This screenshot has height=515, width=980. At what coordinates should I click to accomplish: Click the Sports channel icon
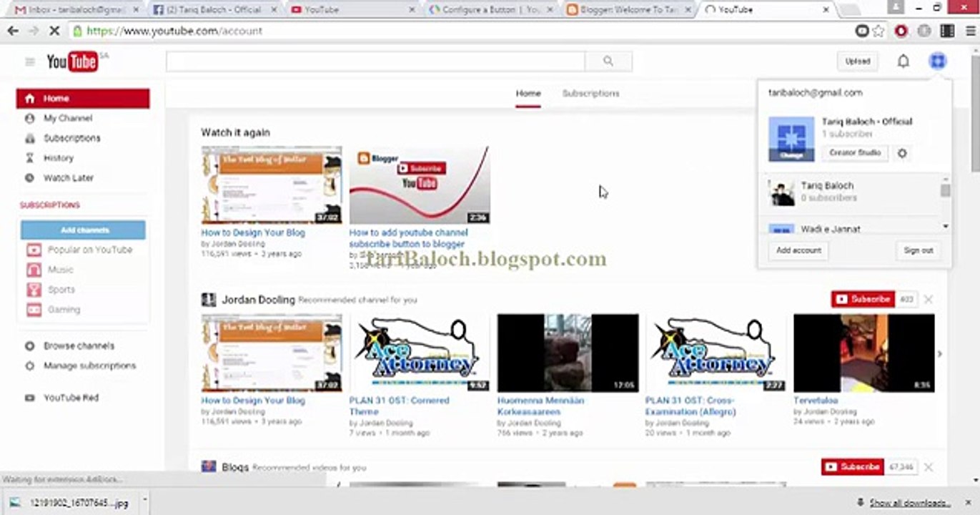pos(34,290)
